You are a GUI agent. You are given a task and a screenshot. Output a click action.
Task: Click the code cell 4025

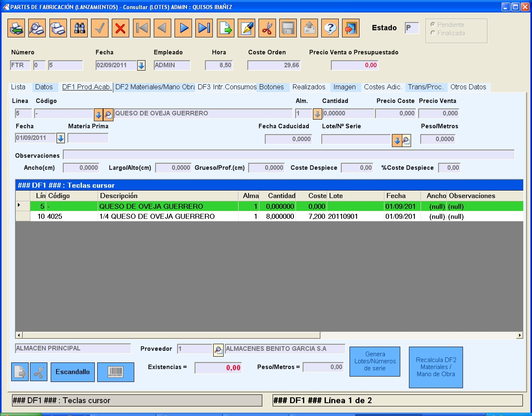click(x=72, y=216)
